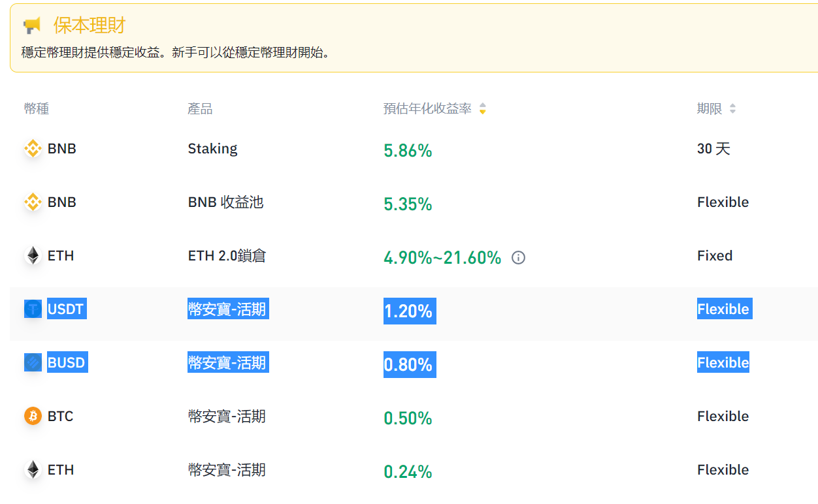Click the ETH name in the Fixed row

click(x=61, y=256)
